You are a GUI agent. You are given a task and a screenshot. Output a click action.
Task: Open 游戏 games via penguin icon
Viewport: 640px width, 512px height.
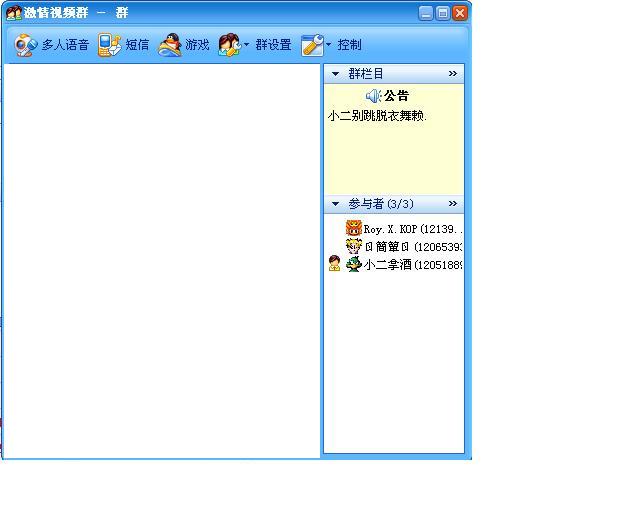point(170,45)
